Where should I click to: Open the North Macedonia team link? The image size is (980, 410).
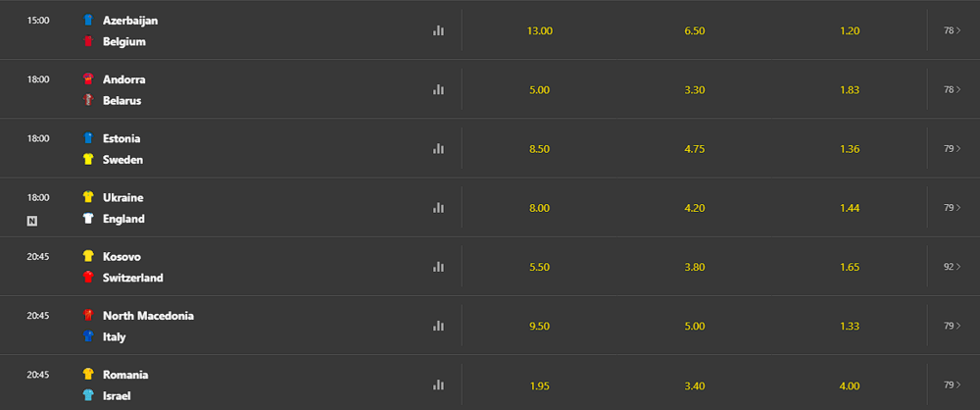148,316
